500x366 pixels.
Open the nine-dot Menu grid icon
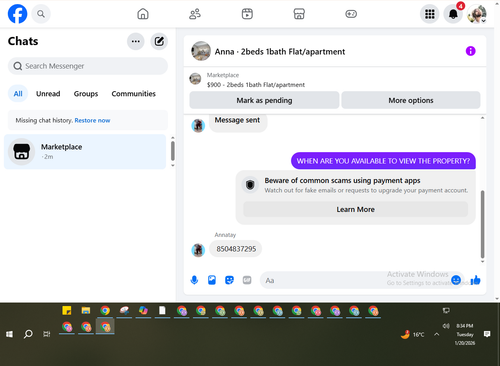[430, 14]
